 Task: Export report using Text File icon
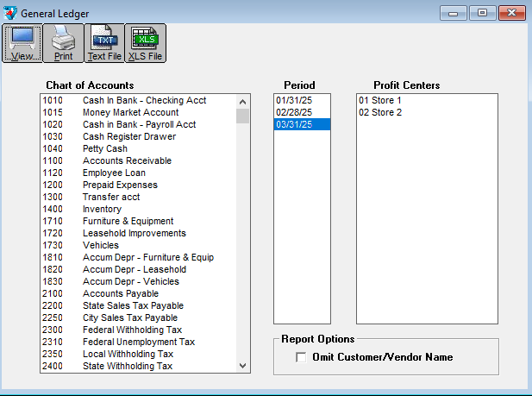pos(104,42)
